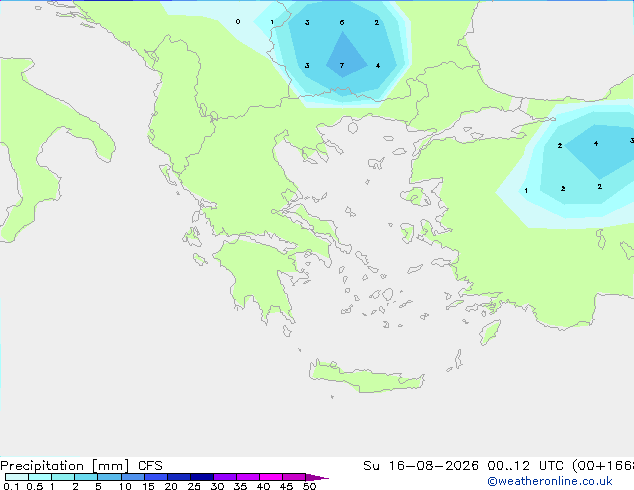Pick the legend swatch between 45 and 50
The width and height of the screenshot is (634, 490).
294,477
